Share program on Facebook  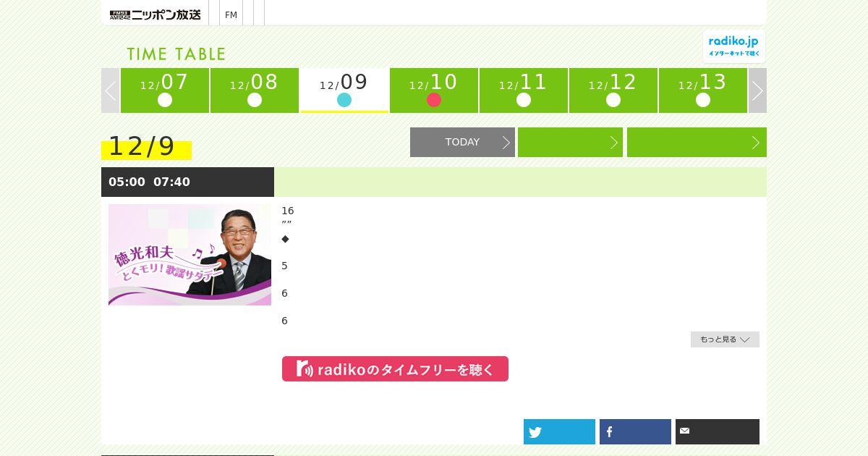click(x=635, y=431)
